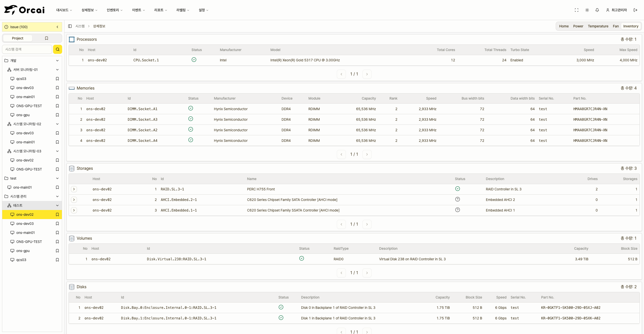Open the 대시보드 menu
Viewport: 644px width, 334px height.
pyautogui.click(x=64, y=10)
